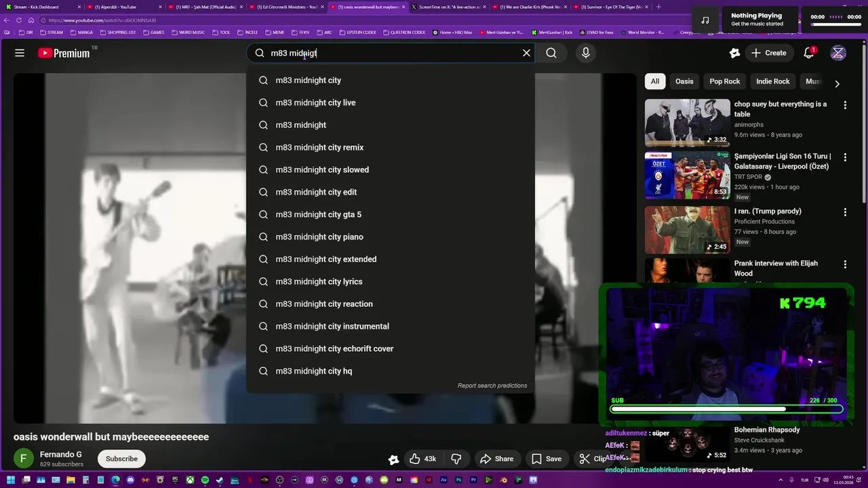868x488 pixels.
Task: Open 'Home • HBO Max' bookmark
Action: point(452,32)
